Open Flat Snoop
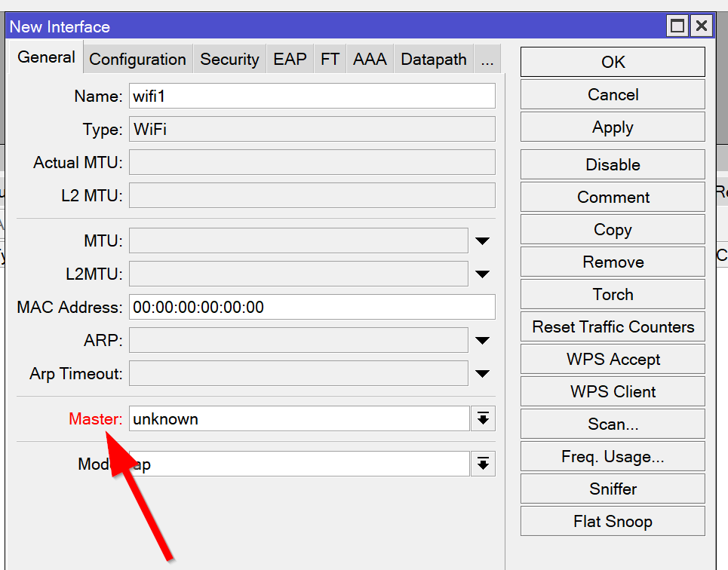This screenshot has width=728, height=570. click(x=612, y=521)
